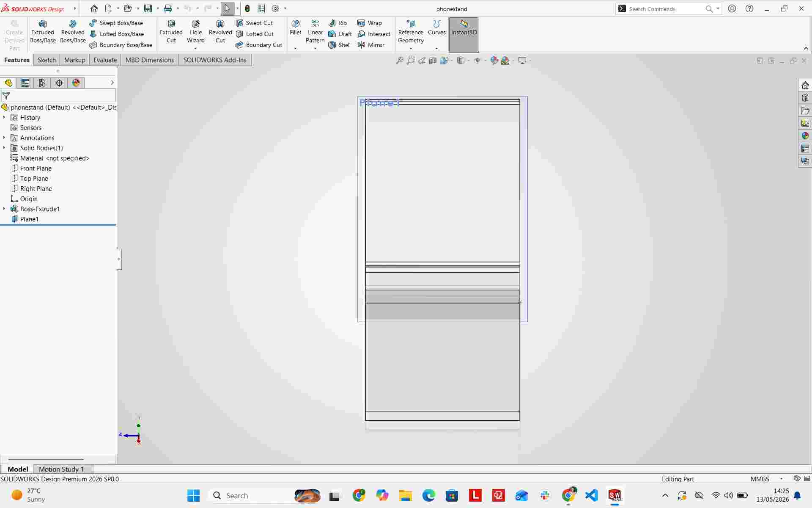Expand the manager tabs chevron arrow
The height and width of the screenshot is (508, 812).
click(x=112, y=83)
